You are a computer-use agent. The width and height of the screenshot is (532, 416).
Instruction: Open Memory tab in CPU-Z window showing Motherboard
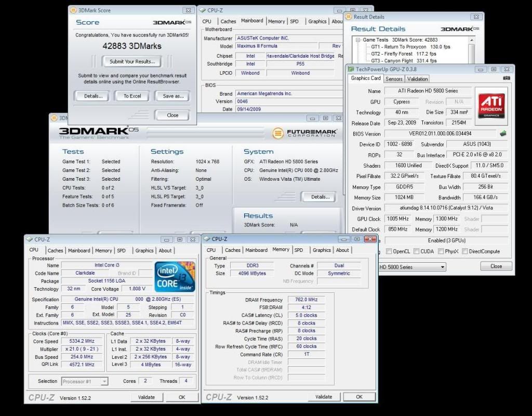(276, 21)
